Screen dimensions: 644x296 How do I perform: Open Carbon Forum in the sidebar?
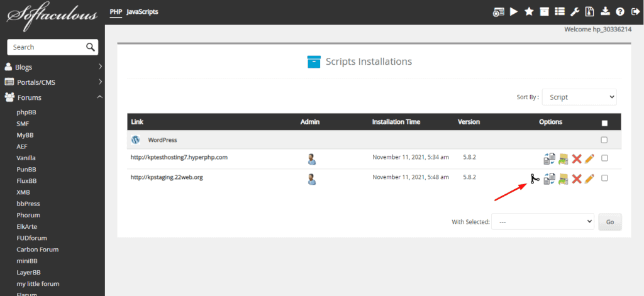click(x=37, y=249)
